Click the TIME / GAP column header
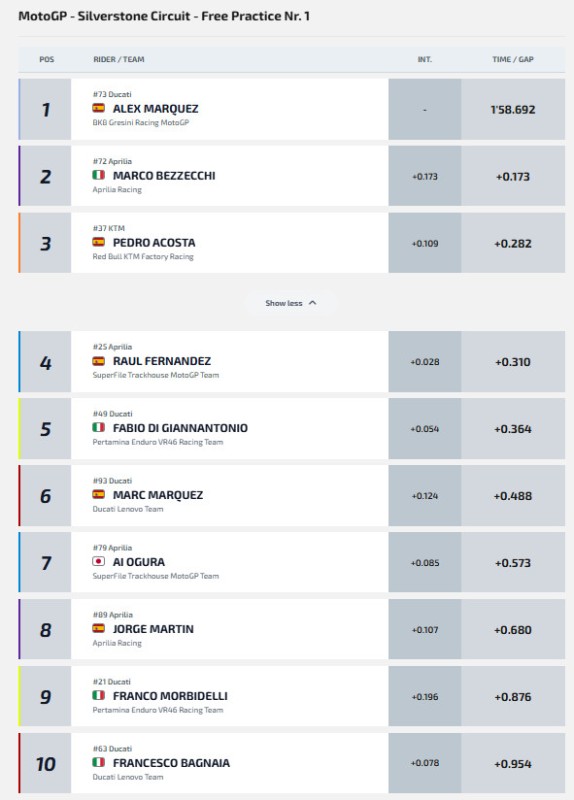This screenshot has height=800, width=574. (x=513, y=59)
